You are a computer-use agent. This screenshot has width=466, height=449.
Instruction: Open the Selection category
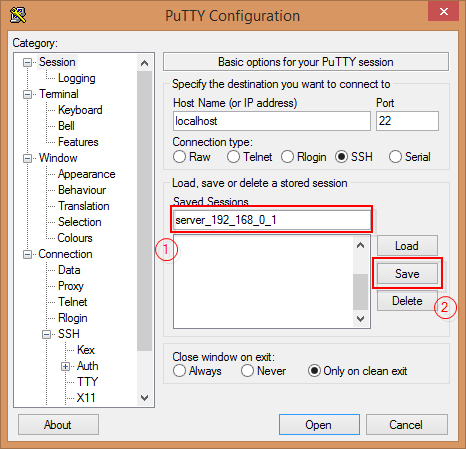[x=80, y=222]
